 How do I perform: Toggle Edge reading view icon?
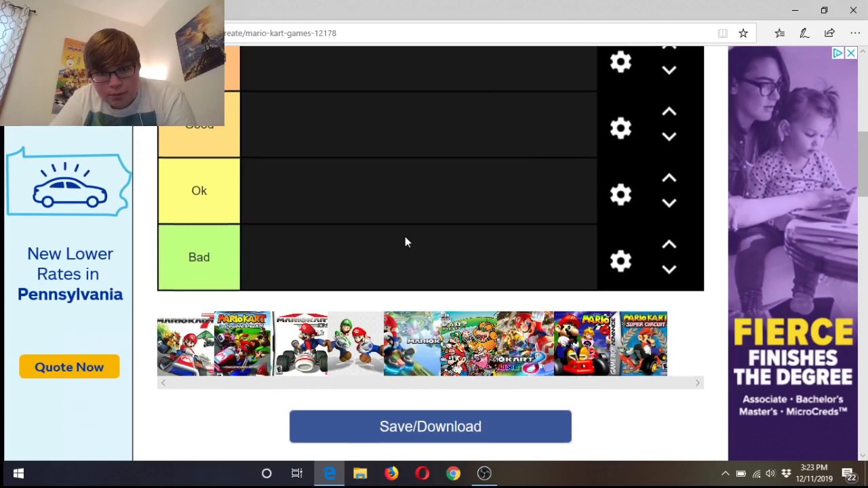click(x=722, y=33)
